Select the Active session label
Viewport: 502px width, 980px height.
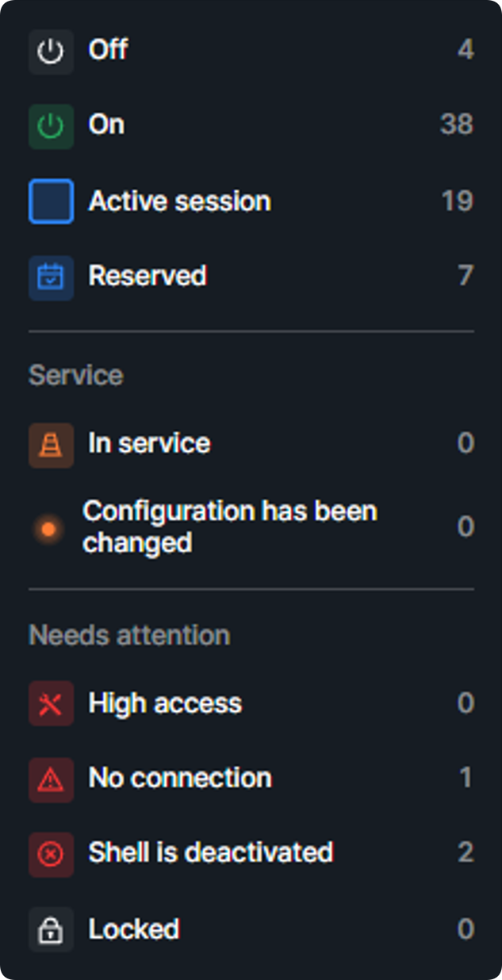(x=180, y=201)
